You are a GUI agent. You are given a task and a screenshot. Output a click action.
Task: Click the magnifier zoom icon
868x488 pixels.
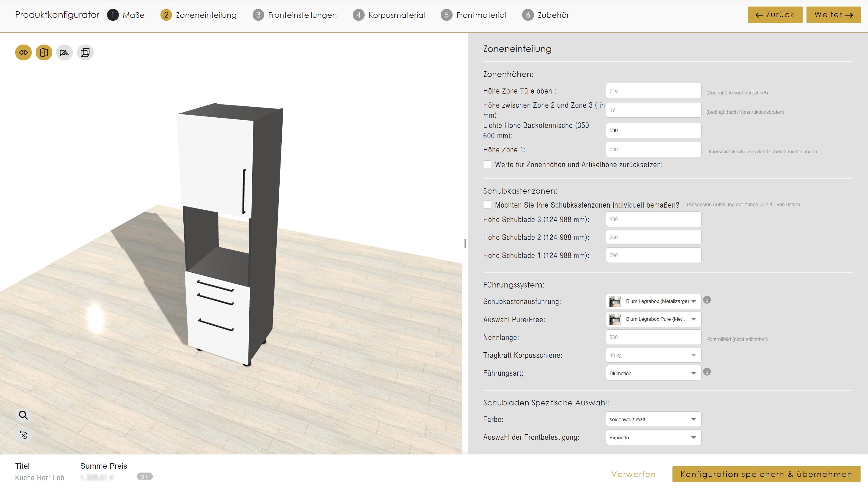click(23, 415)
